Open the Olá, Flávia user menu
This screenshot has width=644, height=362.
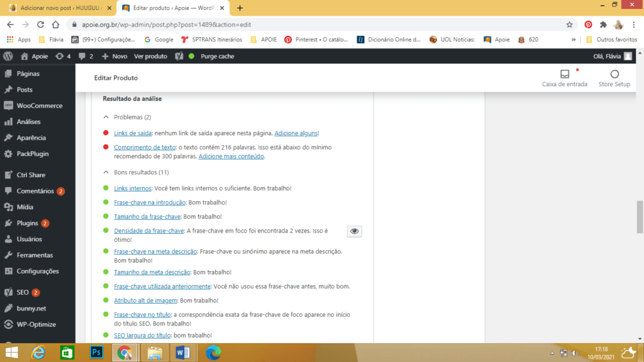click(x=613, y=56)
